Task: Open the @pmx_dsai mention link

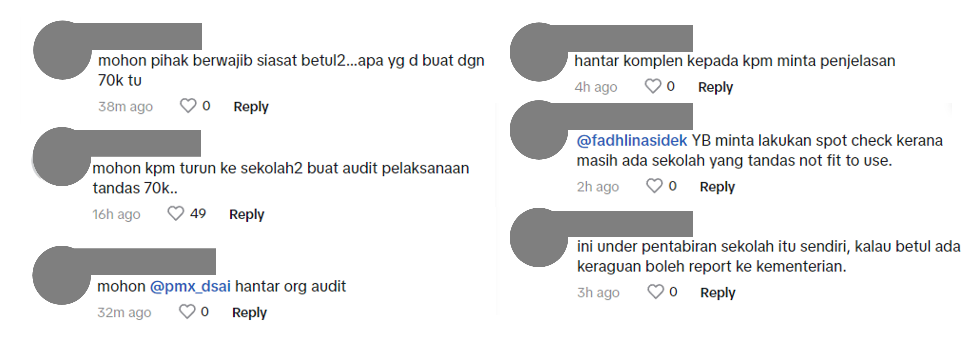Action: coord(190,286)
